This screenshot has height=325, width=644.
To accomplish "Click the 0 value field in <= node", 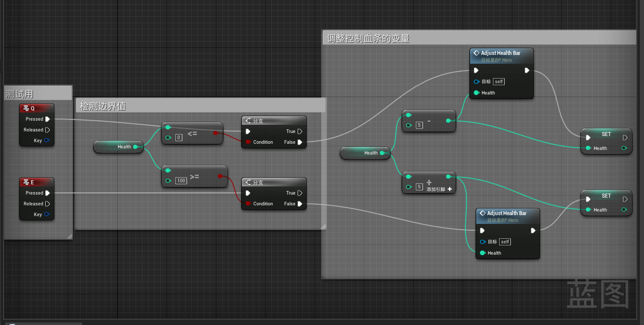I will point(179,138).
